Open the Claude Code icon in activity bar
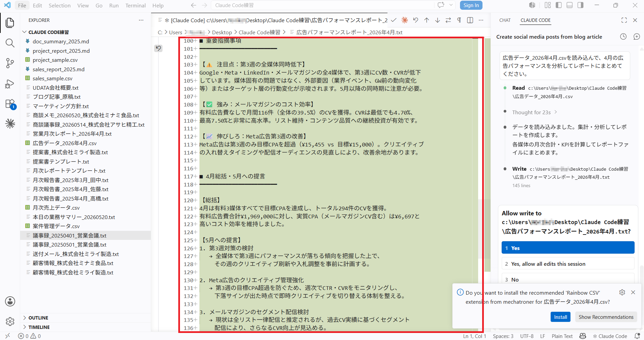 tap(10, 124)
